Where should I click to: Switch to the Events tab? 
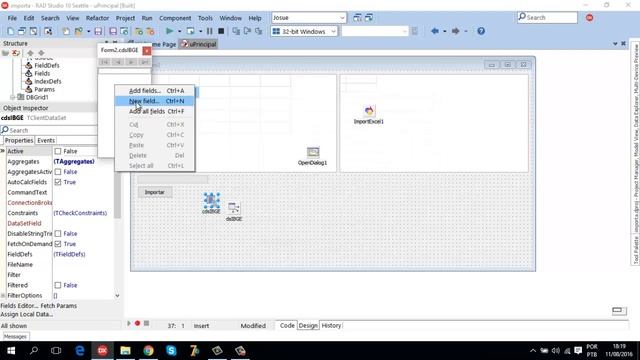46,140
